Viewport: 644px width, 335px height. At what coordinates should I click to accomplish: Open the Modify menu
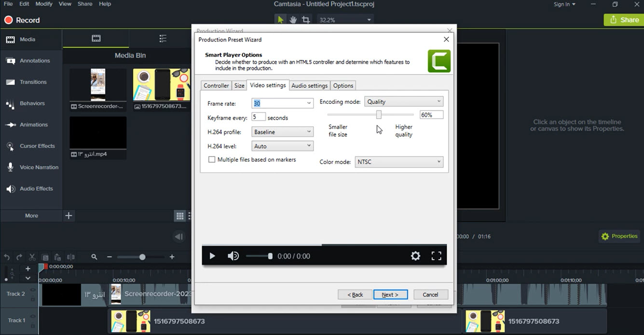[43, 4]
